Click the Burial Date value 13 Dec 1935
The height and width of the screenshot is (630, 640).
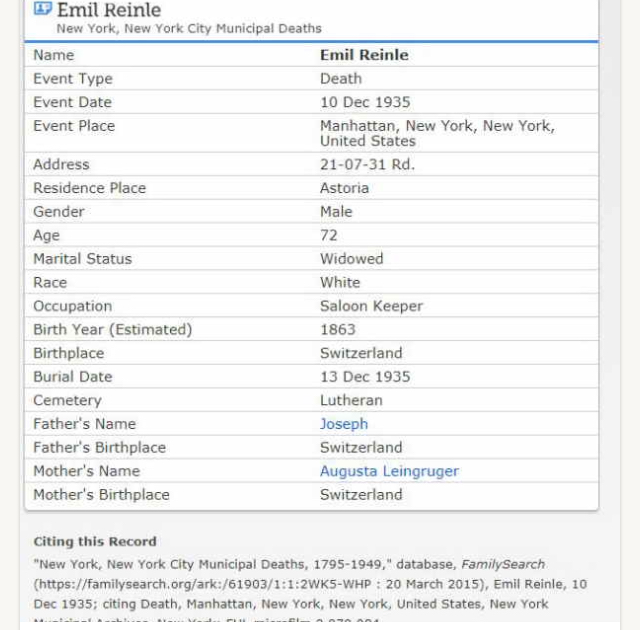[x=365, y=377]
